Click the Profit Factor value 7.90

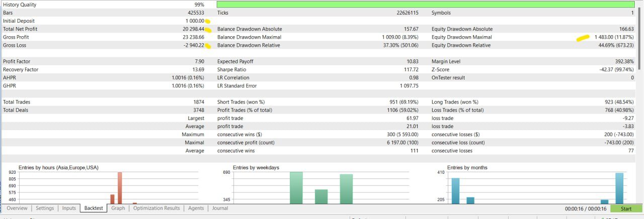pos(199,62)
